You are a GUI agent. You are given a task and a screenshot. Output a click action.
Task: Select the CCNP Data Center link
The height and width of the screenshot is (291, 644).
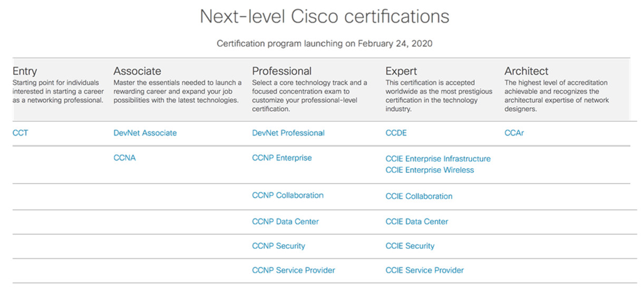285,221
